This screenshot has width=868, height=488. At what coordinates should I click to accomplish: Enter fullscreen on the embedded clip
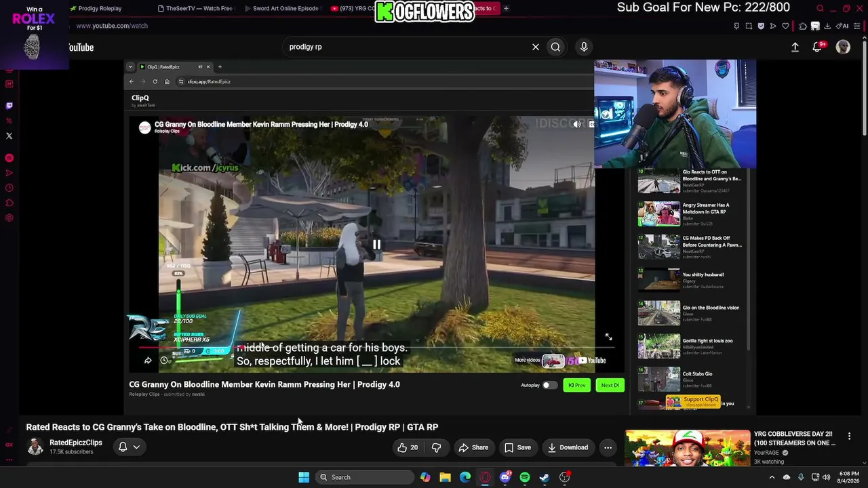(608, 337)
